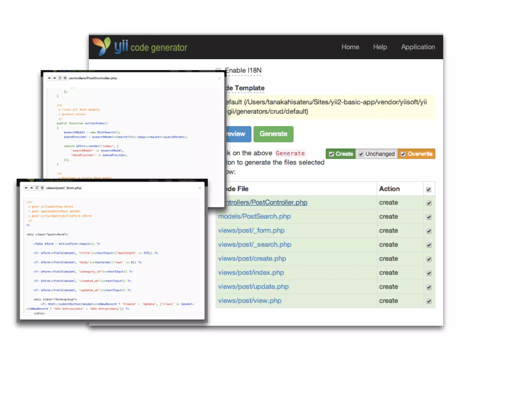The height and width of the screenshot is (399, 532).
Task: Open the Help menu item
Action: click(380, 47)
